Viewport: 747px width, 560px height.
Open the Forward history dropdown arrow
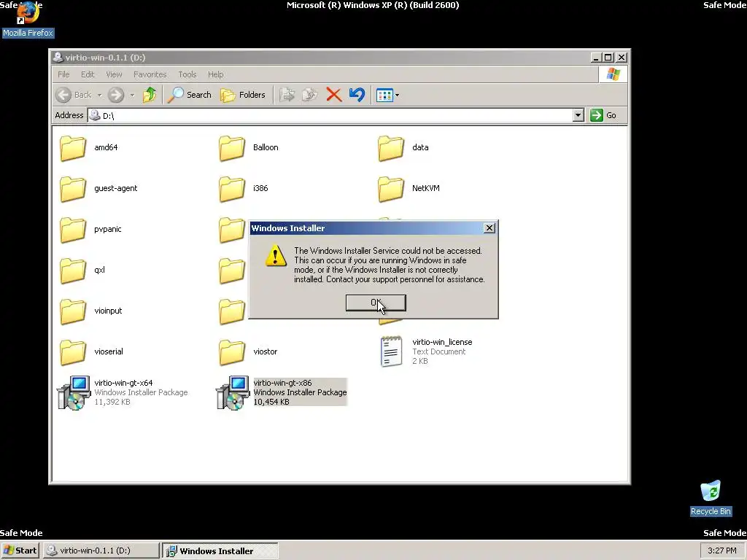[132, 96]
